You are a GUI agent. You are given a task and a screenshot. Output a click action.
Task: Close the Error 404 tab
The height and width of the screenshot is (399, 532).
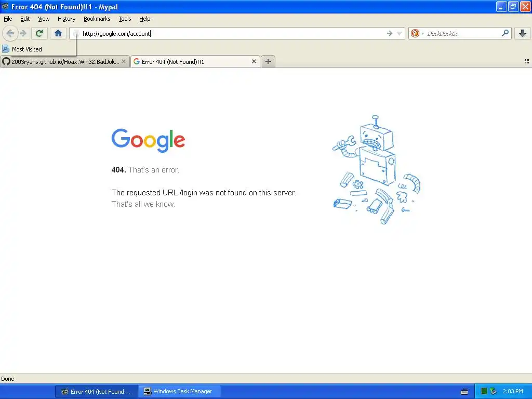[254, 61]
